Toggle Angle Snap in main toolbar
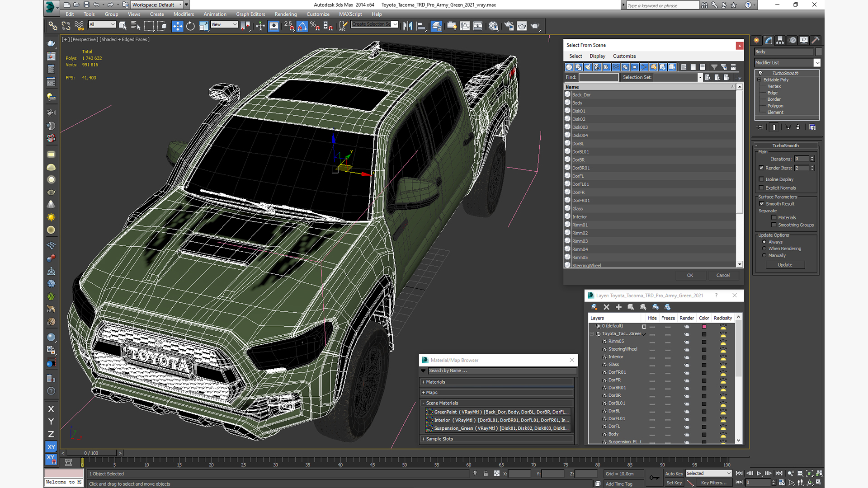 (x=302, y=26)
